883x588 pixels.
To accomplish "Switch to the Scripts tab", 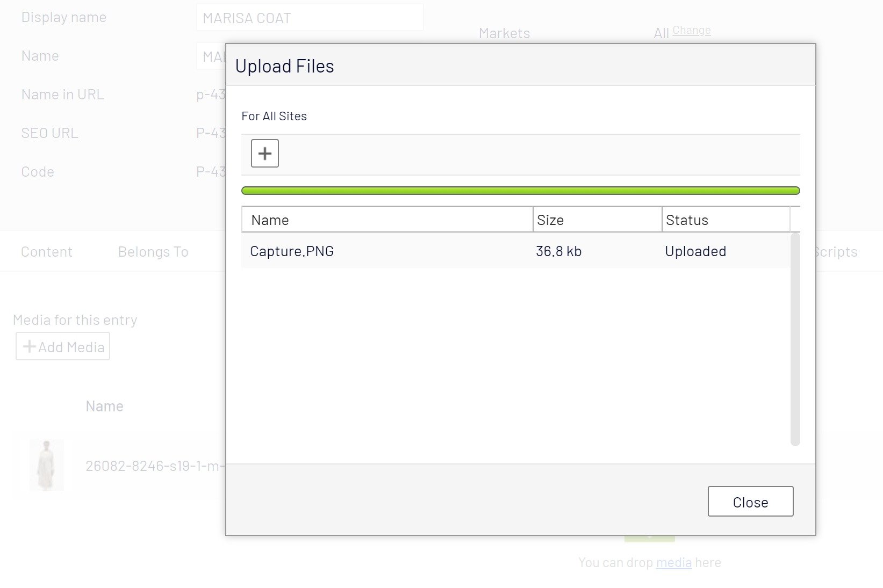I will [836, 252].
